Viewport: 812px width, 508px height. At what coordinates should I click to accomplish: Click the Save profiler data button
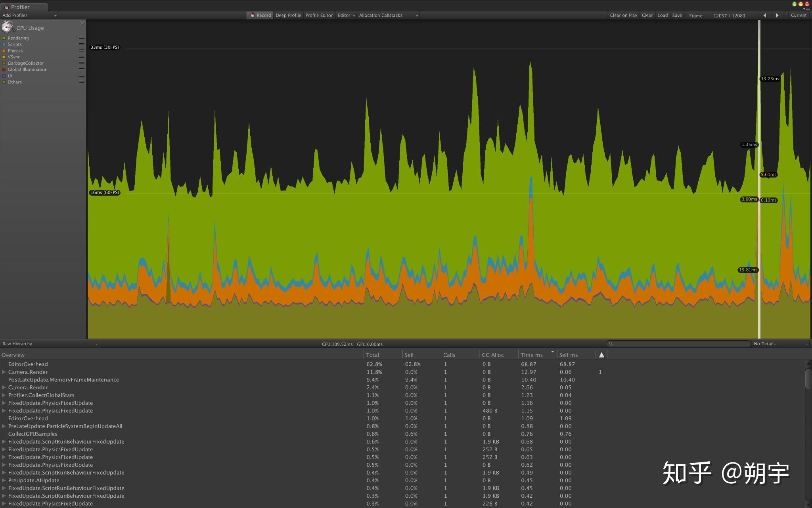[677, 15]
